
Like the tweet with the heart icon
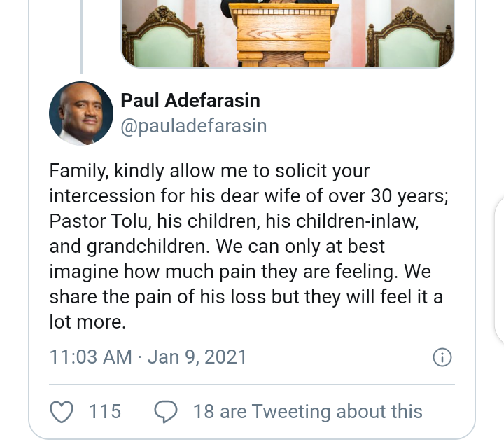click(x=63, y=411)
